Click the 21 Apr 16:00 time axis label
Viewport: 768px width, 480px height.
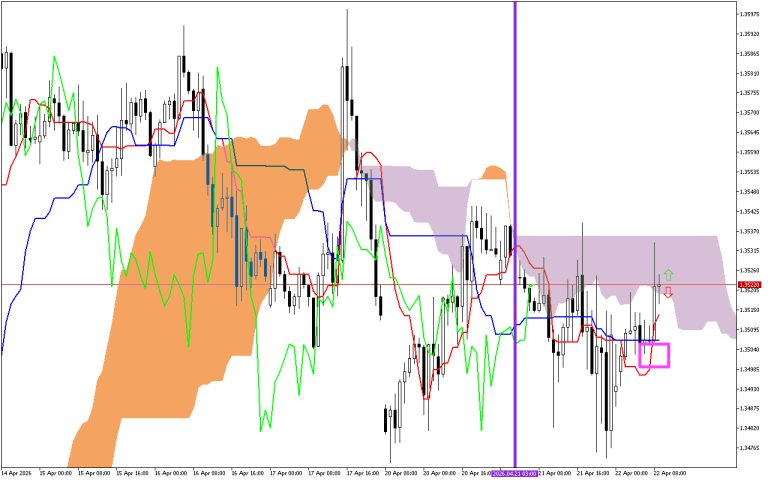tap(593, 474)
